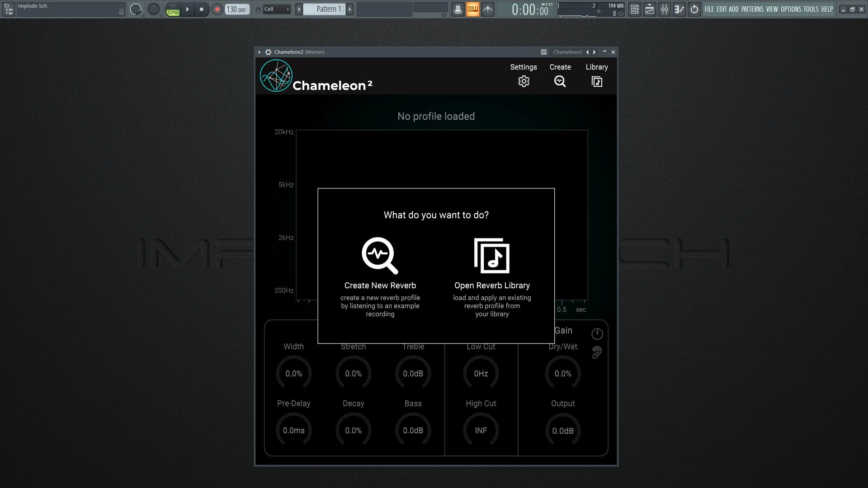Open the PATTERNS menu
868x488 pixels.
tap(752, 9)
